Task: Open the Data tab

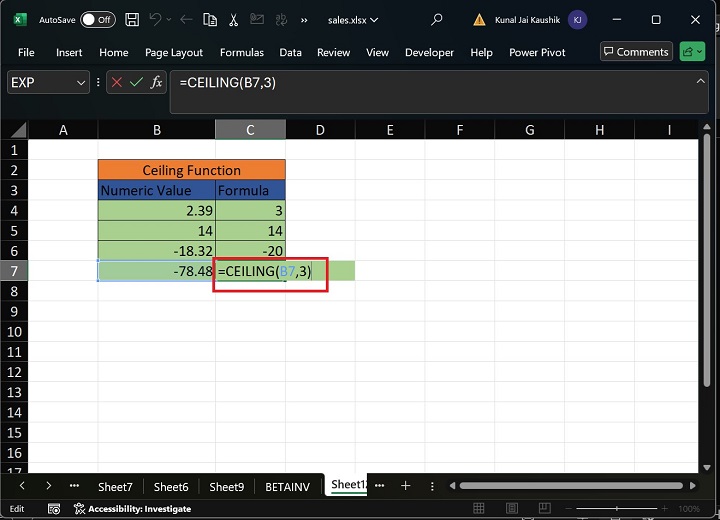Action: 290,52
